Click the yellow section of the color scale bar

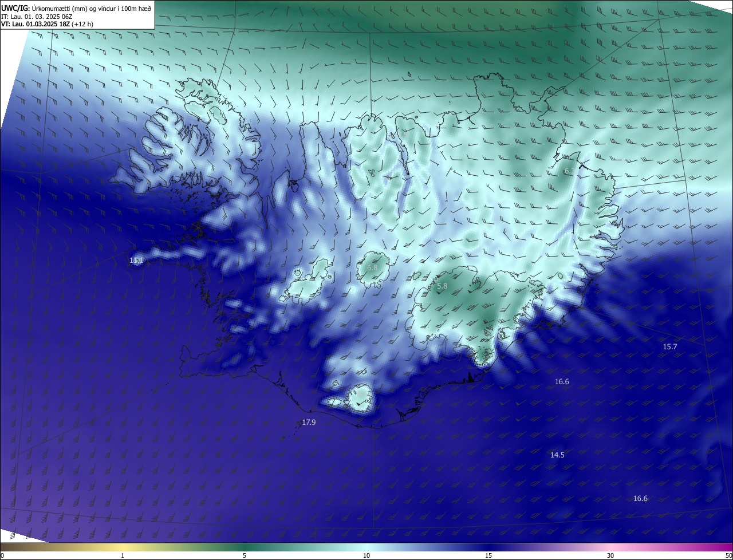[123, 547]
